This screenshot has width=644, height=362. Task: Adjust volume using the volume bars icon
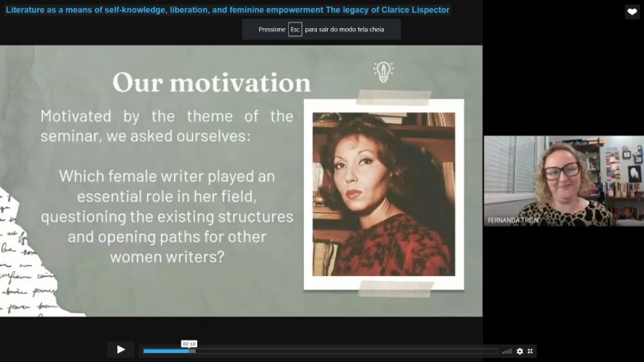coord(507,351)
